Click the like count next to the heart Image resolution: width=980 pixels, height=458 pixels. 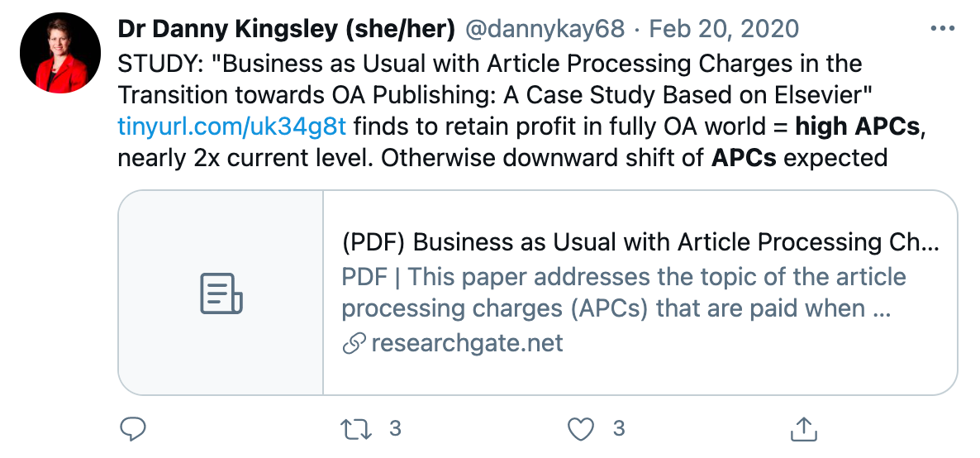pyautogui.click(x=618, y=428)
